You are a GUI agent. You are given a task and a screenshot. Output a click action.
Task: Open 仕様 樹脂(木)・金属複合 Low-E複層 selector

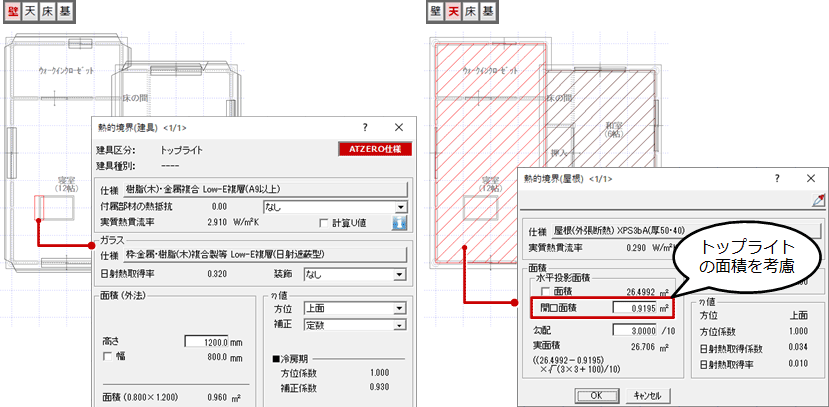pos(265,189)
